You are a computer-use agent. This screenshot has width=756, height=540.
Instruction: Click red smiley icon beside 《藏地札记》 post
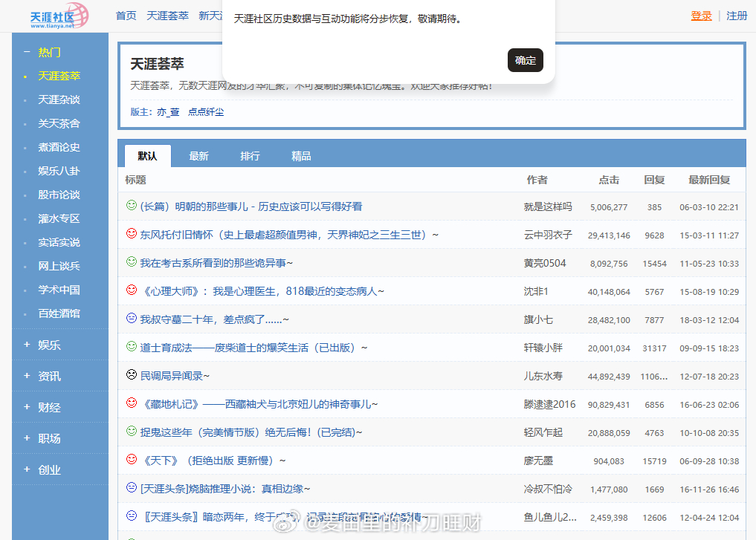click(132, 403)
